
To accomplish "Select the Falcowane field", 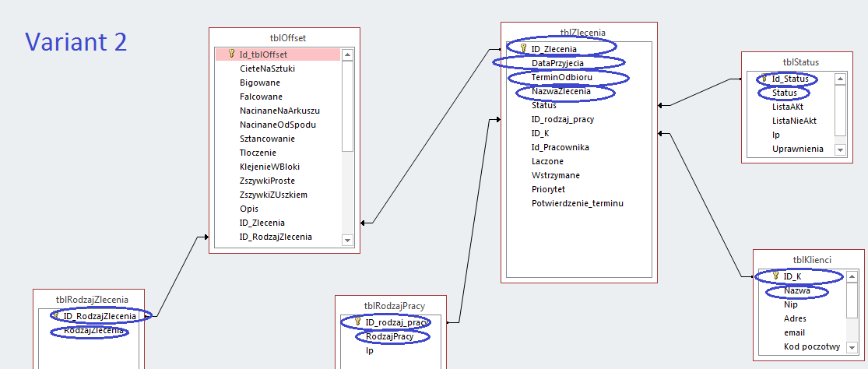I will tap(261, 97).
